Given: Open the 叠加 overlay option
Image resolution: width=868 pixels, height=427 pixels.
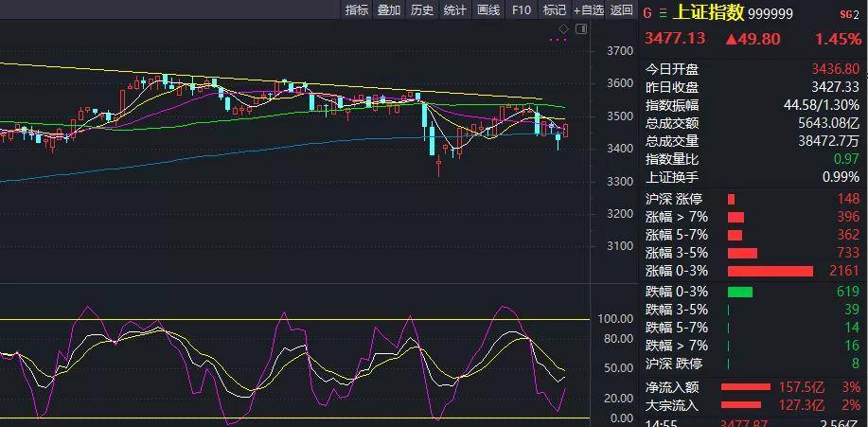Looking at the screenshot, I should (389, 10).
